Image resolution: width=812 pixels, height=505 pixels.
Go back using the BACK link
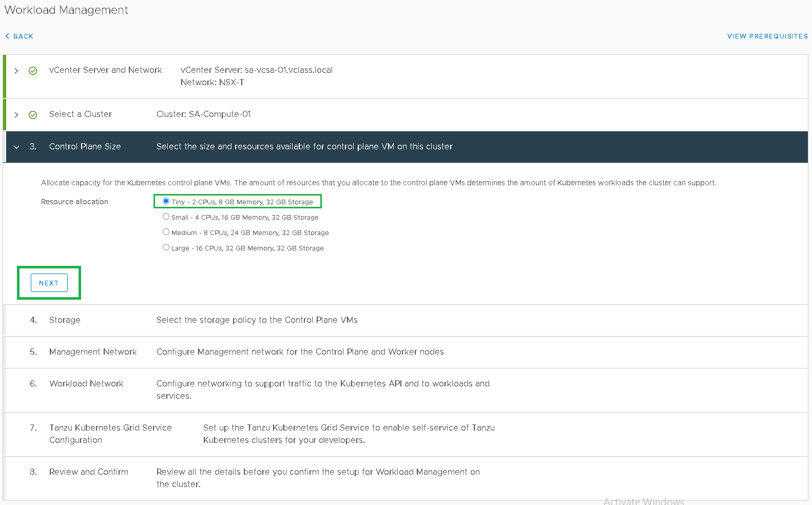point(23,36)
